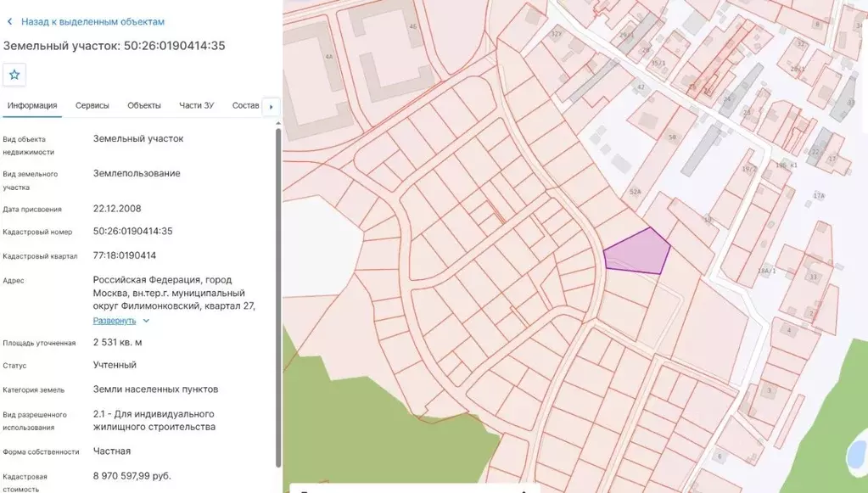Switch to the Сервисы tab
The image size is (868, 493).
click(x=92, y=106)
